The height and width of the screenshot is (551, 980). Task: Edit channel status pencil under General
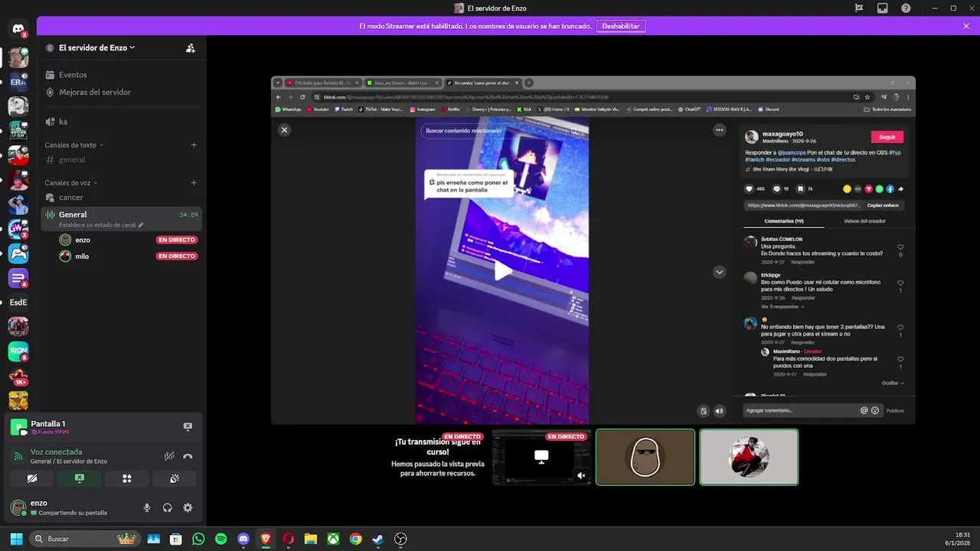click(141, 225)
